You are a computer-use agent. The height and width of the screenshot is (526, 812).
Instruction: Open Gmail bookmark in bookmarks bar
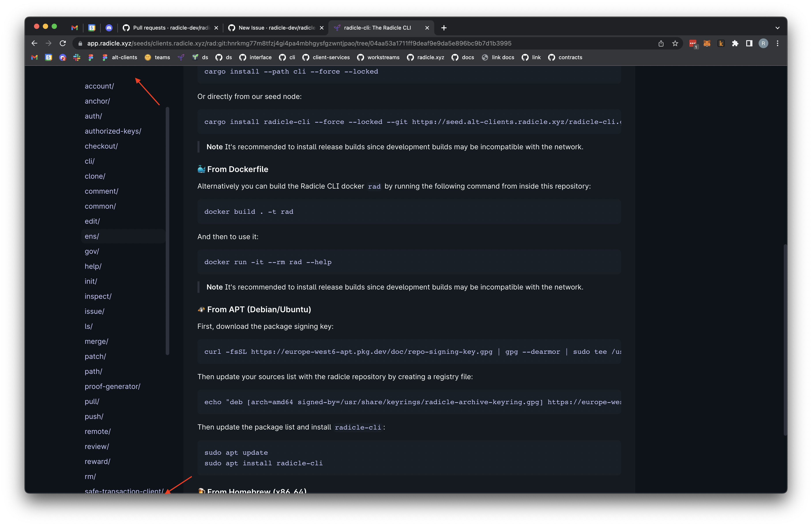(34, 57)
